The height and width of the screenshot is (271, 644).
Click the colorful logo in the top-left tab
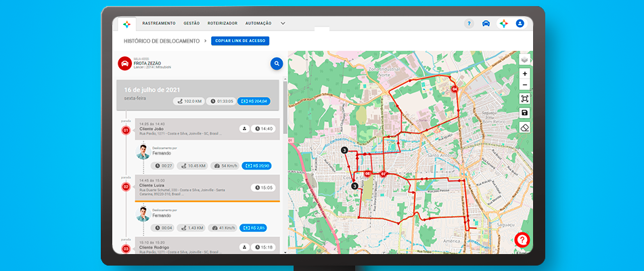tap(127, 24)
